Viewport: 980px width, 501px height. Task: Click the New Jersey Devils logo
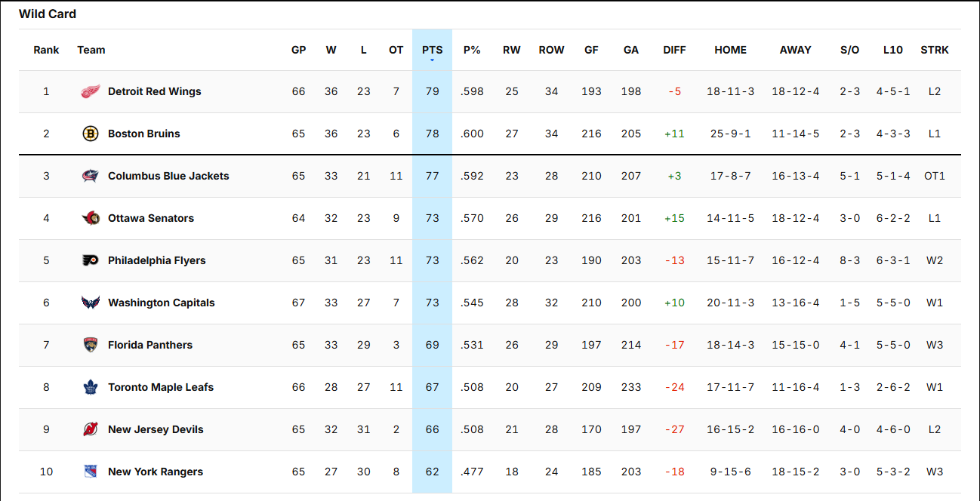(91, 429)
